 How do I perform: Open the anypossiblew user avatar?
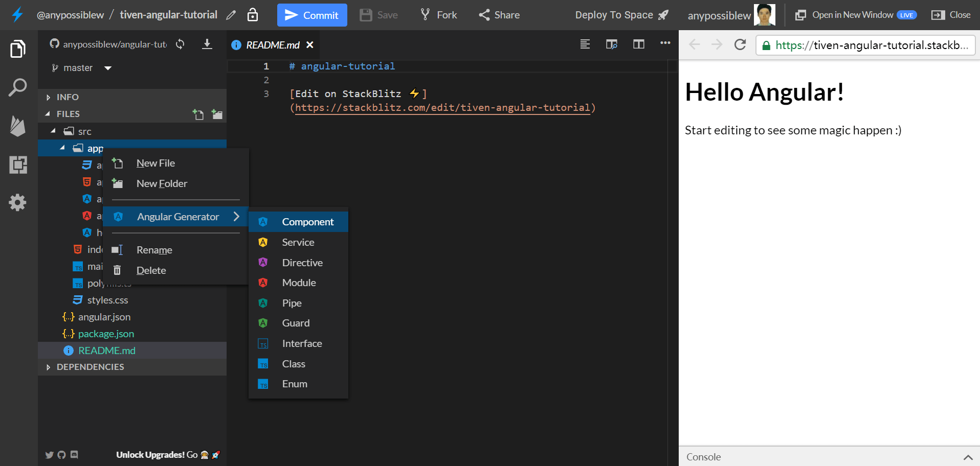(x=765, y=15)
